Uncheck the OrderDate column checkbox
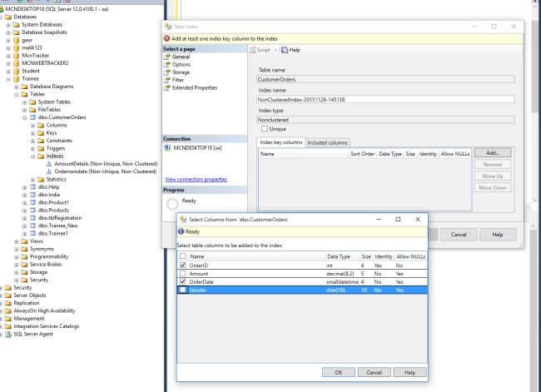Viewport: 541px width, 392px height. (x=183, y=281)
